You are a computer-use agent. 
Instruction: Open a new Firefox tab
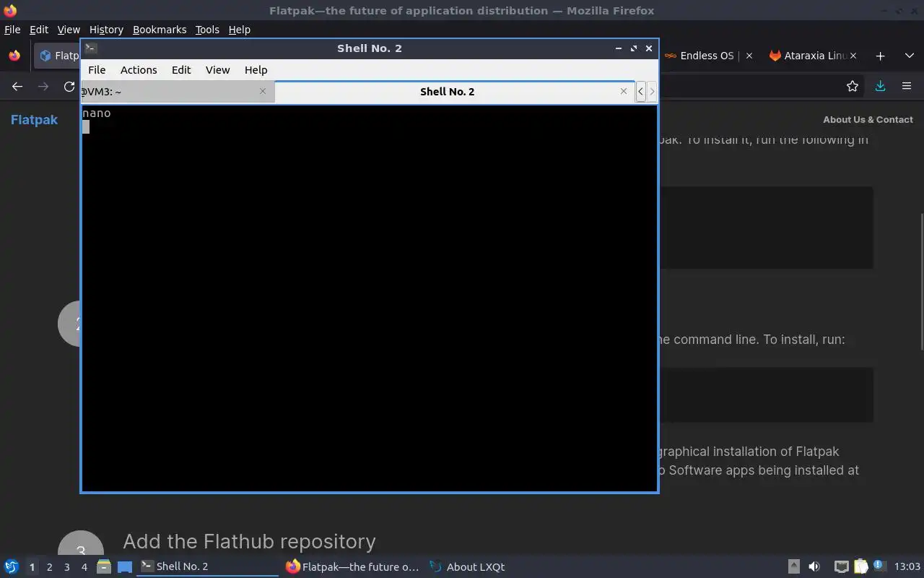[x=880, y=56]
